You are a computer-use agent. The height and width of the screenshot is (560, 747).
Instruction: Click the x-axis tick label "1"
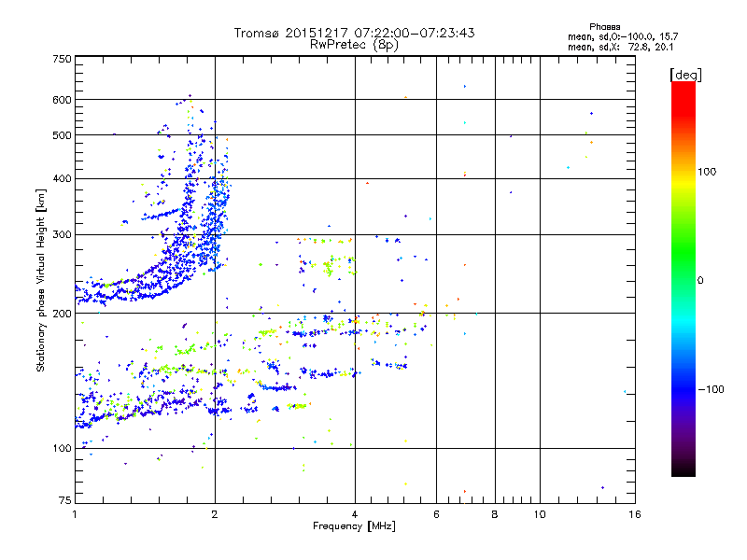[x=75, y=514]
